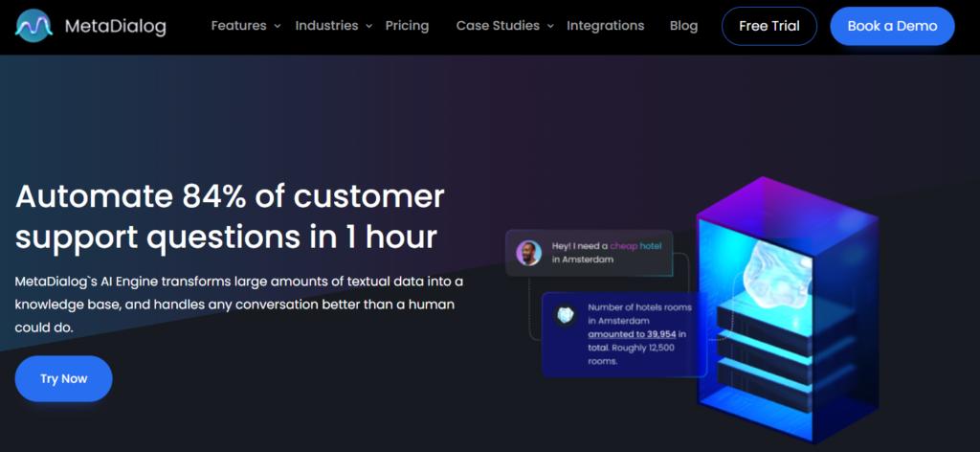Screen dimensions: 980x452
Task: Expand the Industries dropdown chevron
Action: pos(369,27)
